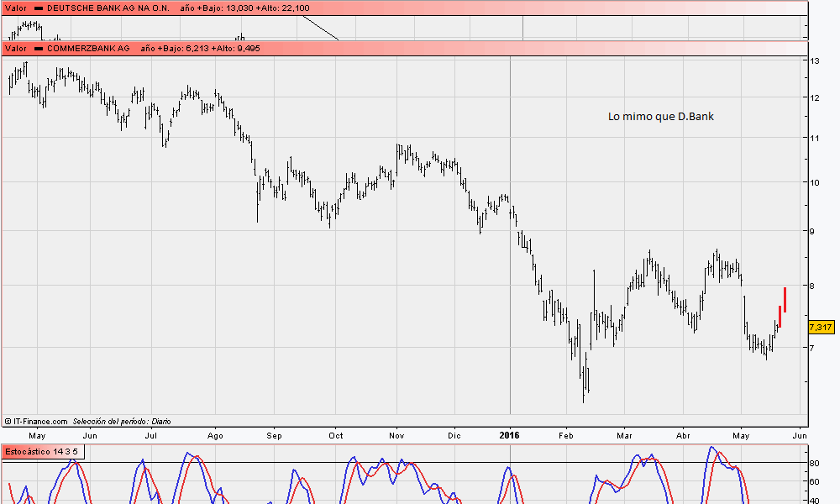Select the 'Lo mimo que D.Bank' annotation

660,117
